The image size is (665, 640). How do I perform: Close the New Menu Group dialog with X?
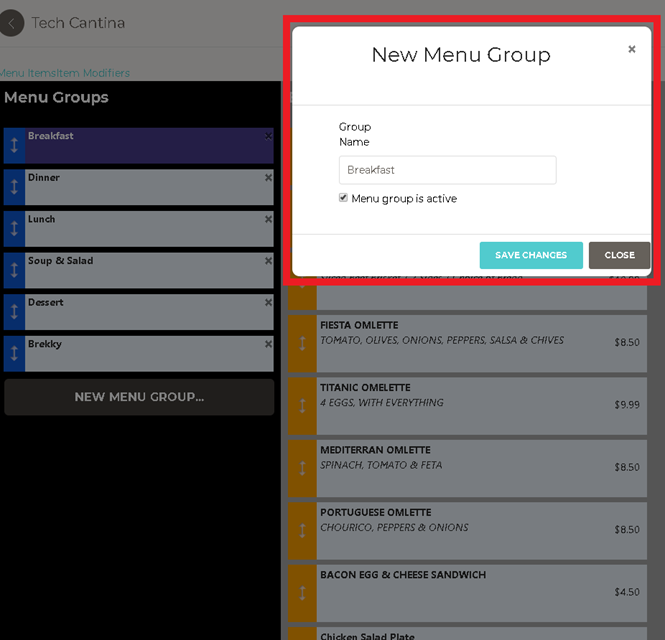pyautogui.click(x=631, y=49)
